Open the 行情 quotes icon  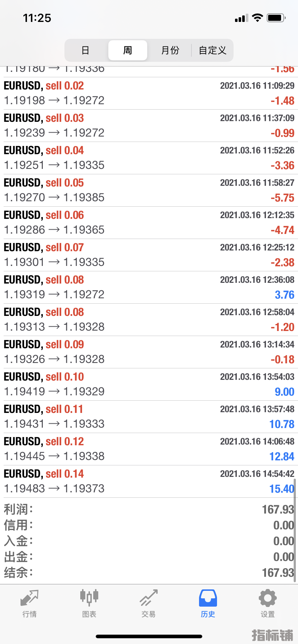coord(30,598)
